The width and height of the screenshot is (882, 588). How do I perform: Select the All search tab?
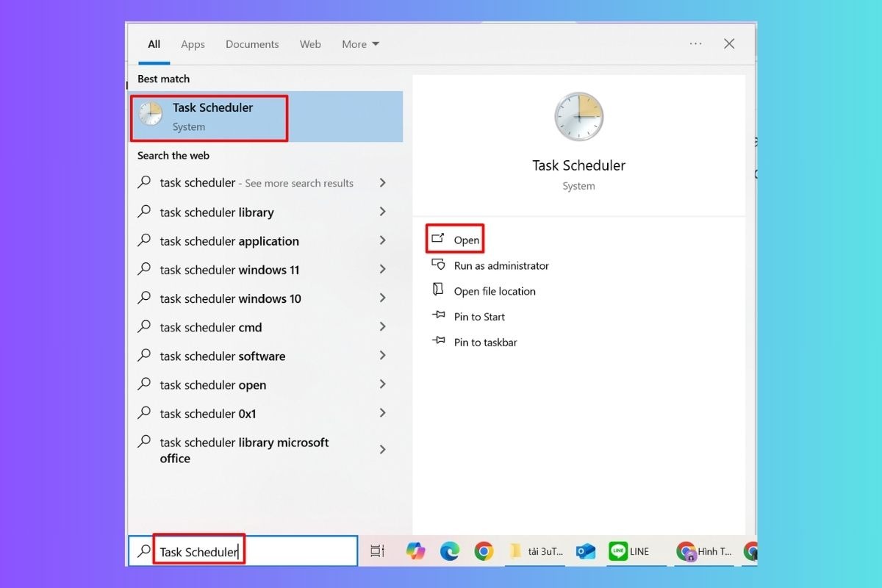click(x=154, y=44)
